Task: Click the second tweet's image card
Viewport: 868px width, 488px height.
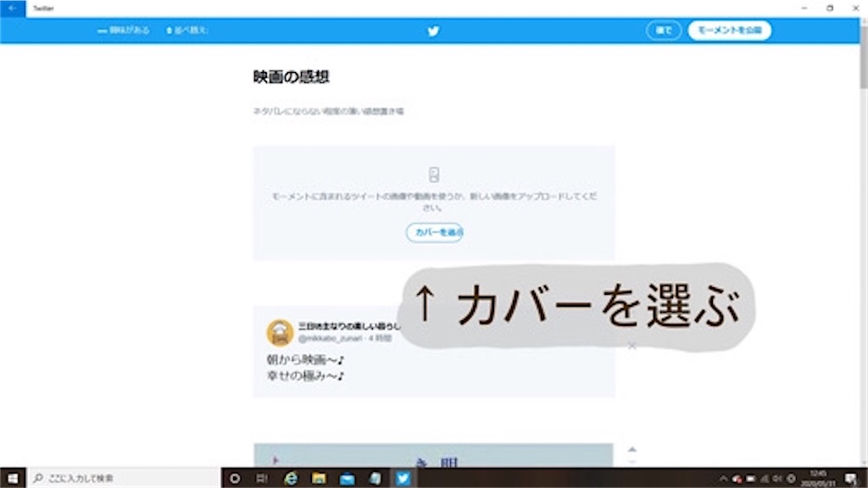Action: tap(433, 455)
